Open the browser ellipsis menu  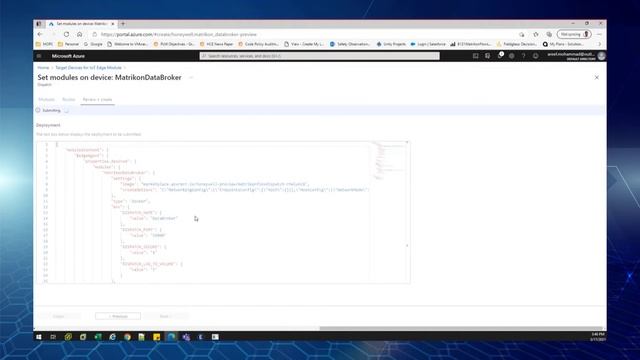600,34
